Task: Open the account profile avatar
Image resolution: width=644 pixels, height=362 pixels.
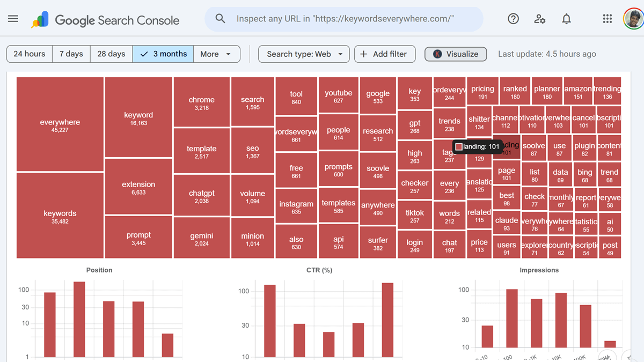Action: [633, 19]
